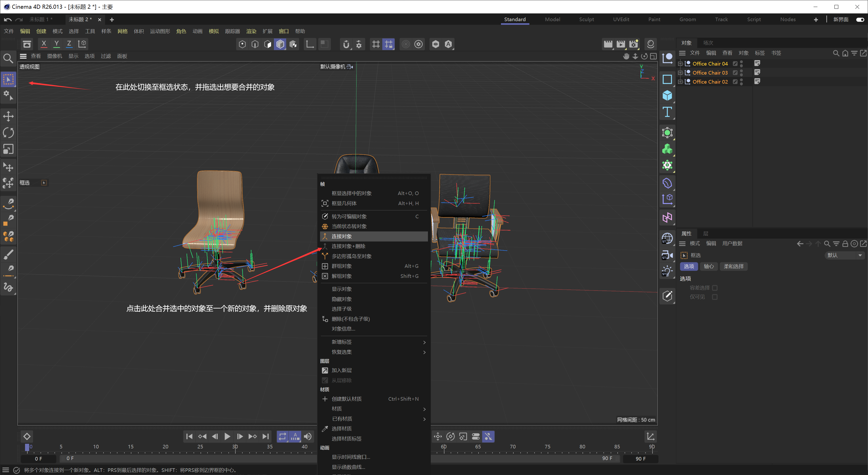
Task: Play the animation forward
Action: 227,437
